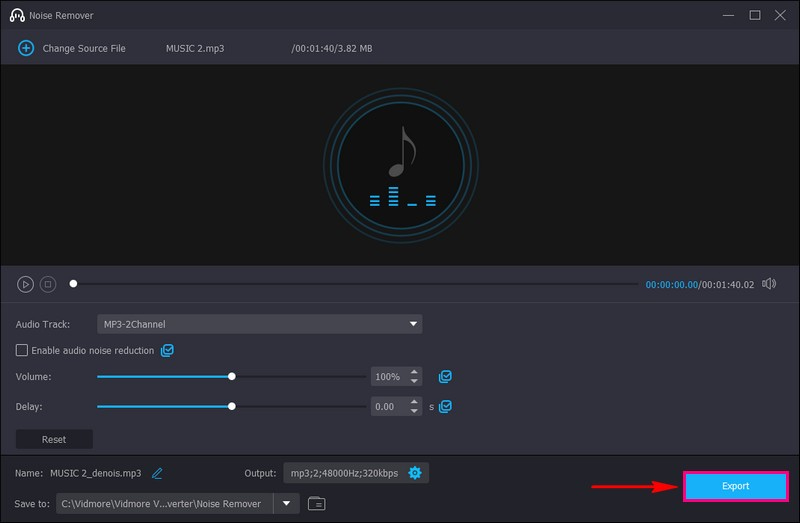Decrease delay with the down stepper arrow
This screenshot has height=523, width=800.
(x=414, y=411)
